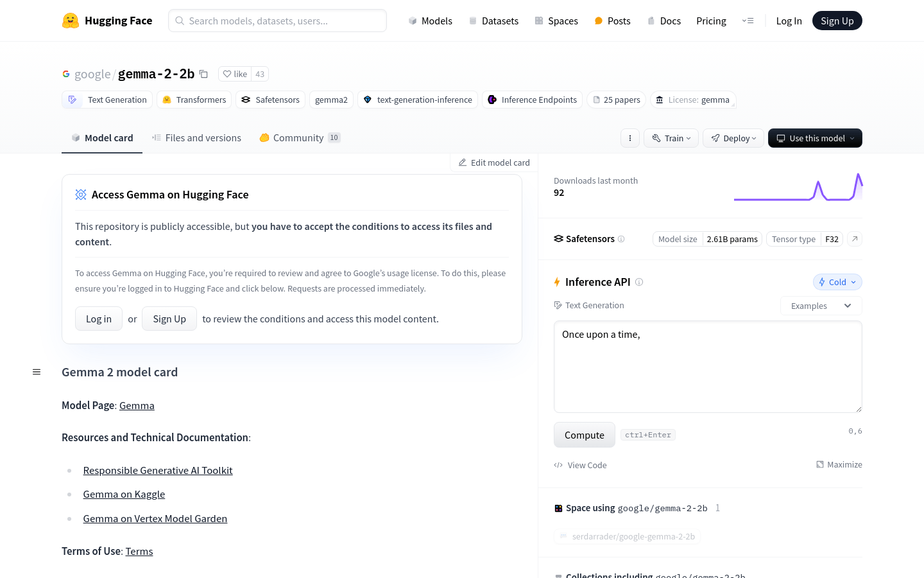Open View Code link
Image resolution: width=924 pixels, height=578 pixels.
[x=580, y=465]
